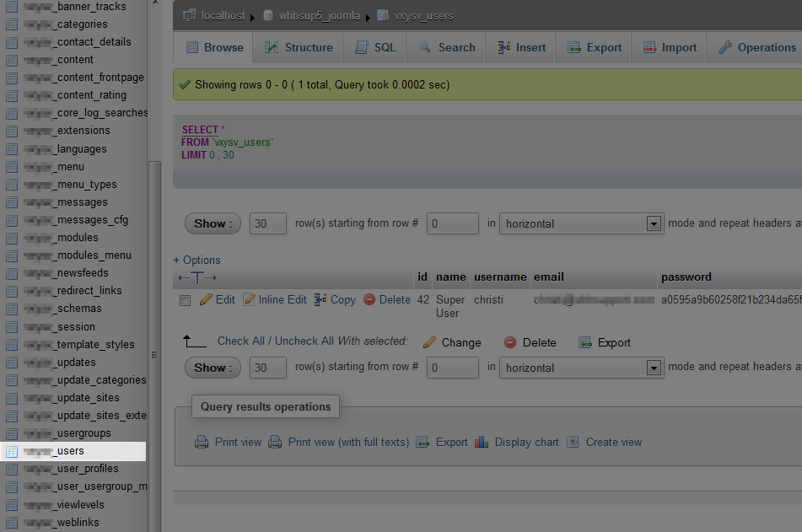Click the Copy row icon
The image size is (802, 532).
[x=320, y=299]
